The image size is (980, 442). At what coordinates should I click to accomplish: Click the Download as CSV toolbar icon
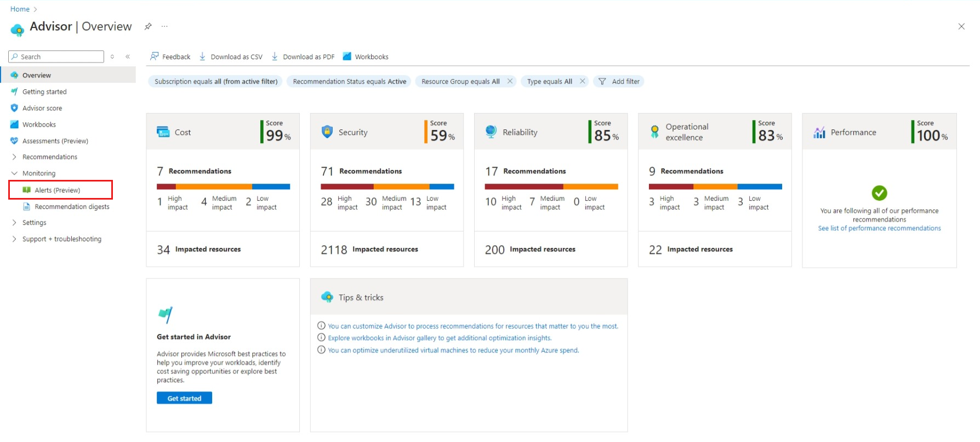[x=202, y=56]
